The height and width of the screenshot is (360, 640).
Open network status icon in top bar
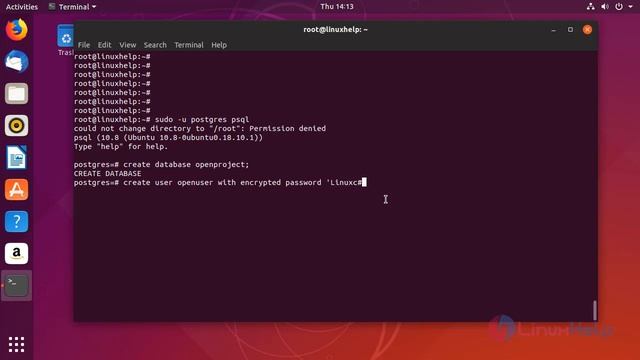pos(591,7)
